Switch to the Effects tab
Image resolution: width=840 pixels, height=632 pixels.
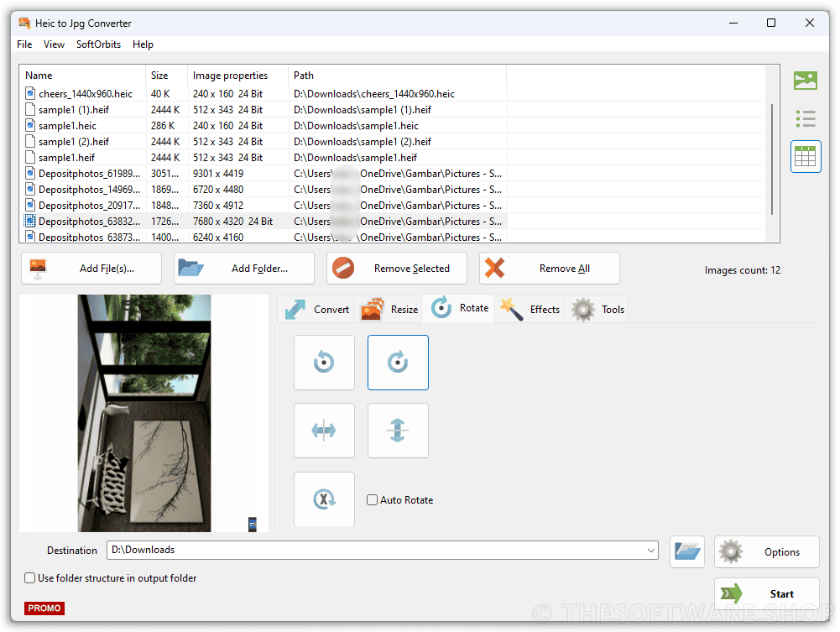pyautogui.click(x=530, y=310)
